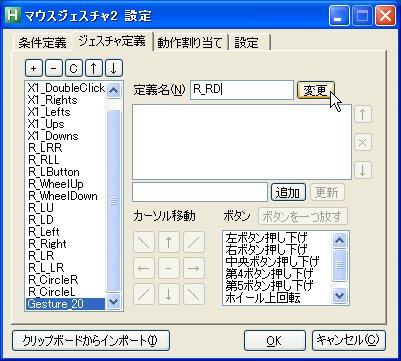
Task: Click the right cursor movement arrow
Action: [194, 268]
